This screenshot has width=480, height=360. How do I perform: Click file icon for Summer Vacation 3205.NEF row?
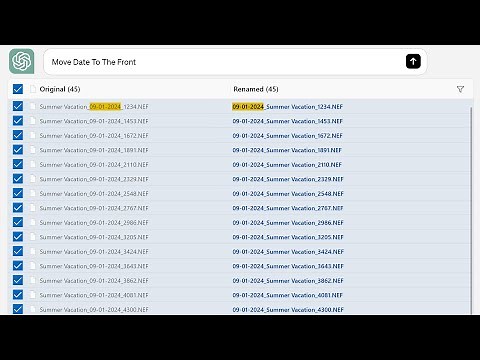(33, 237)
